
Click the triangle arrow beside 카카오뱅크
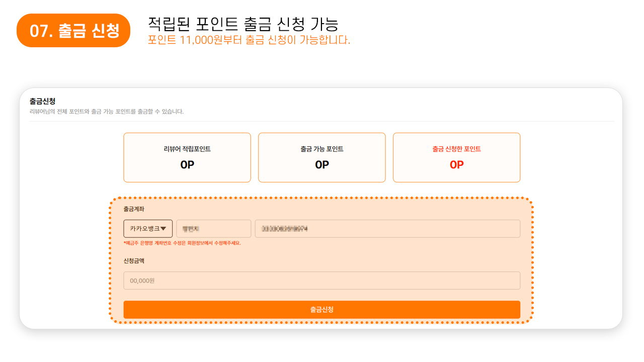(163, 229)
